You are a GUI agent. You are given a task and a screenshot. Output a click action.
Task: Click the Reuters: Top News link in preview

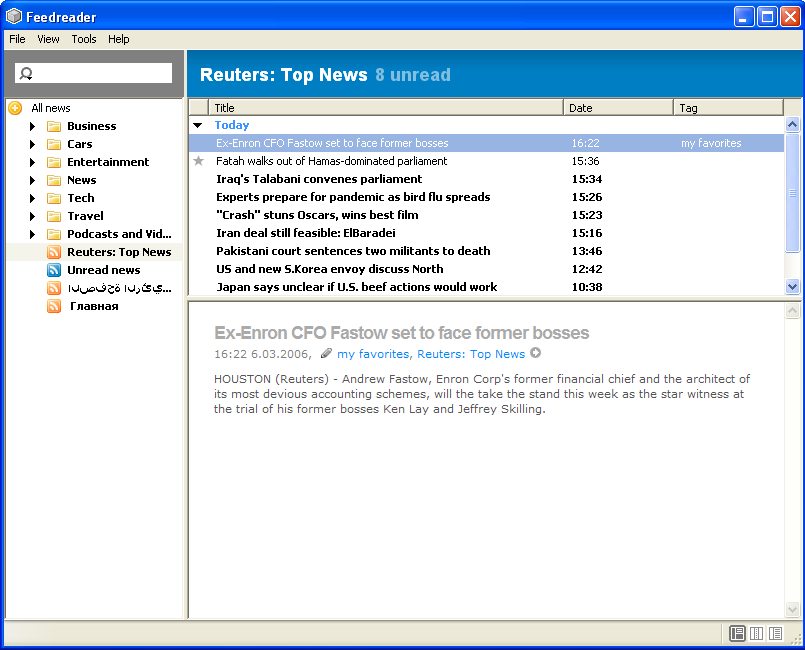[x=471, y=354]
